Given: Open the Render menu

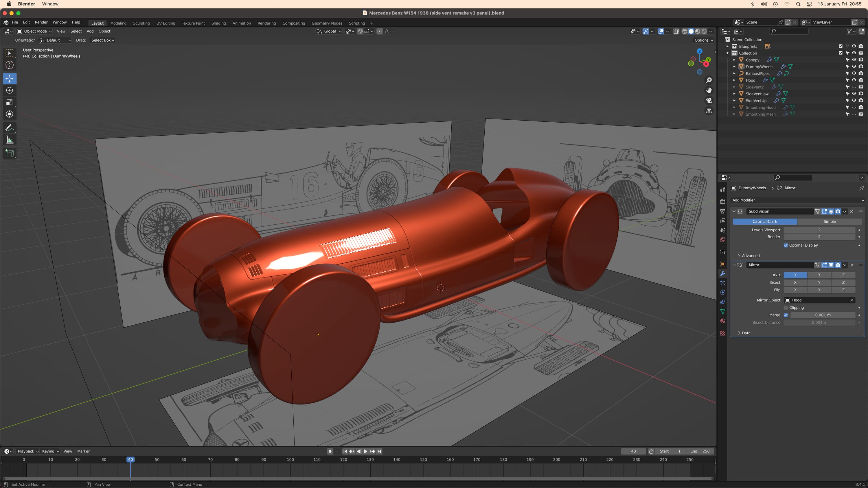Looking at the screenshot, I should 41,22.
